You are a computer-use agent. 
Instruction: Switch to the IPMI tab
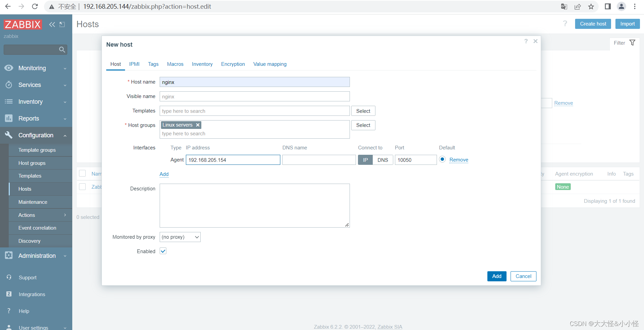pyautogui.click(x=134, y=64)
